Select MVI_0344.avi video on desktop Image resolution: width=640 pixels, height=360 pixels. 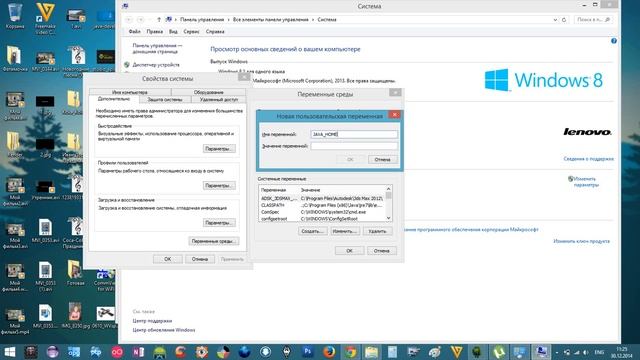[x=45, y=61]
